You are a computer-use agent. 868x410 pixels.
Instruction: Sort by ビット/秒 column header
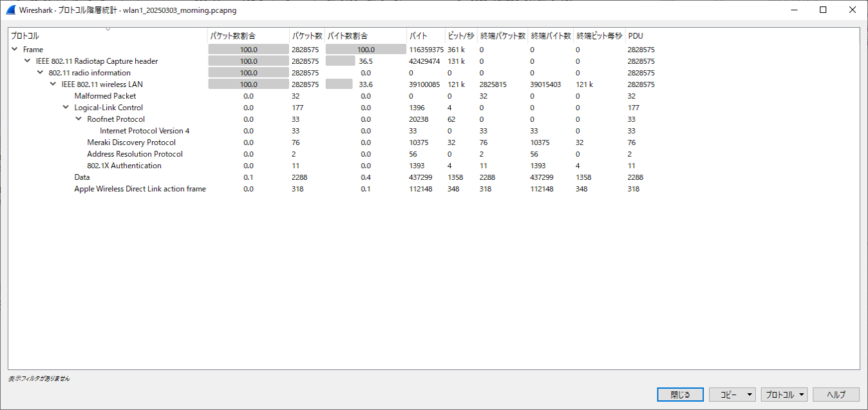pyautogui.click(x=462, y=36)
